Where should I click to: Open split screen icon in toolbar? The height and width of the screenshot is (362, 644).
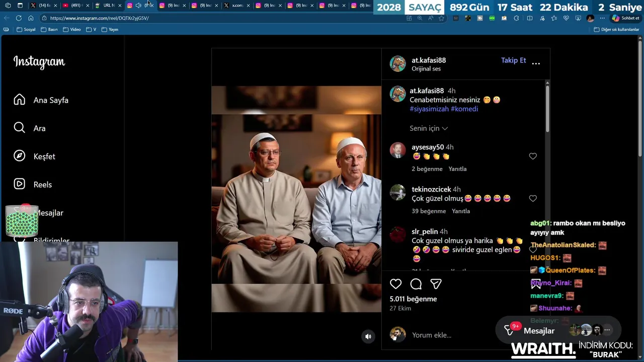tap(530, 18)
